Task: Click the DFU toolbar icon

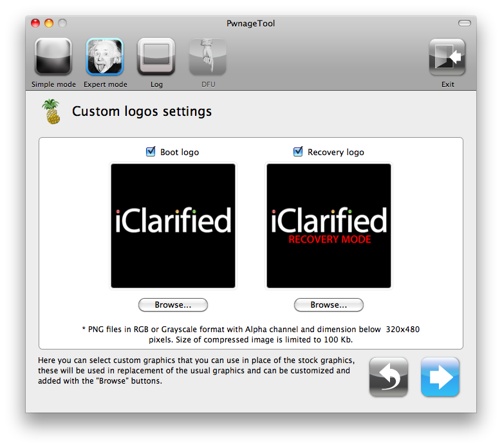Action: (207, 58)
